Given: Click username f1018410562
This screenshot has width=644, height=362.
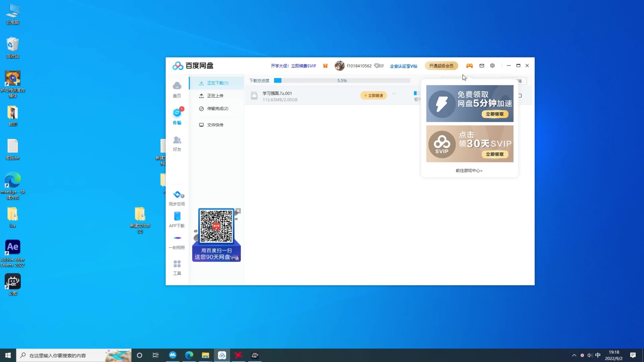Looking at the screenshot, I should pyautogui.click(x=359, y=66).
